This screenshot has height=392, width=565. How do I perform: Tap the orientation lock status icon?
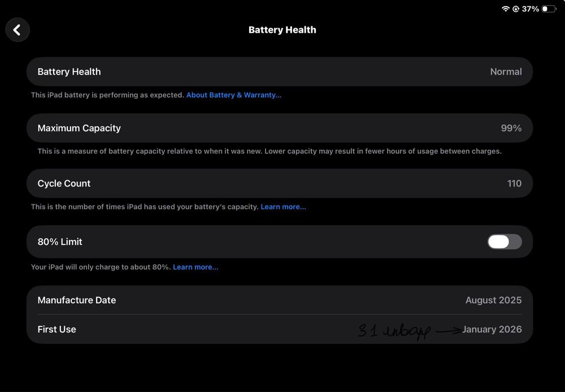(516, 8)
